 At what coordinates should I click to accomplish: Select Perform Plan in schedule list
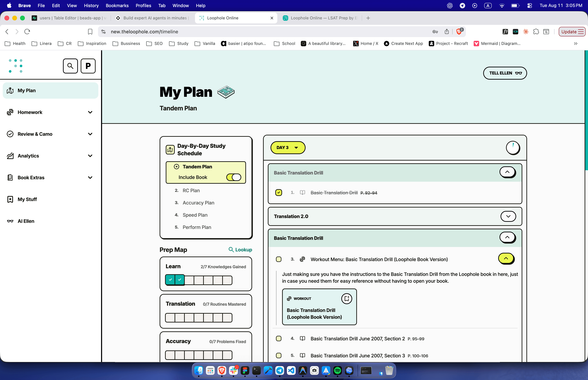197,227
